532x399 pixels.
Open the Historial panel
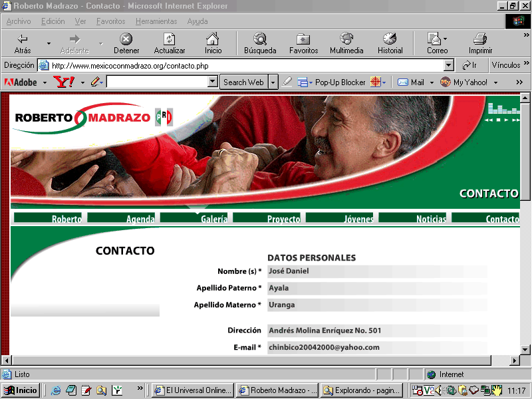[x=390, y=39]
